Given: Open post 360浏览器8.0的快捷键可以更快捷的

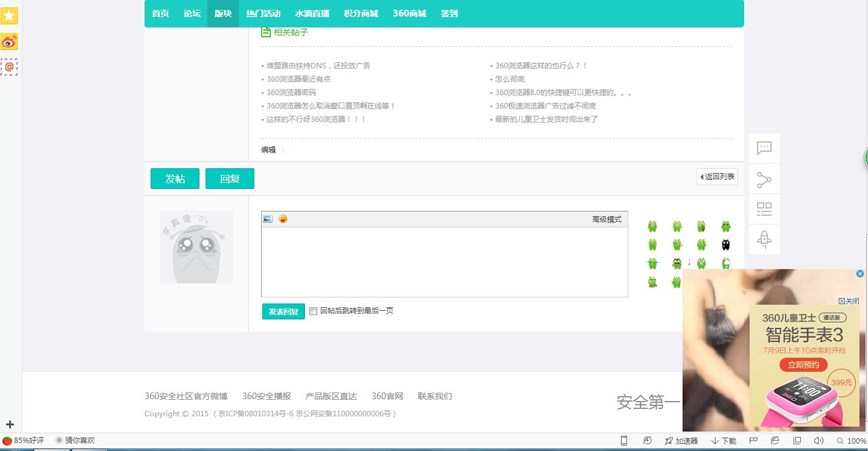Looking at the screenshot, I should tap(563, 92).
